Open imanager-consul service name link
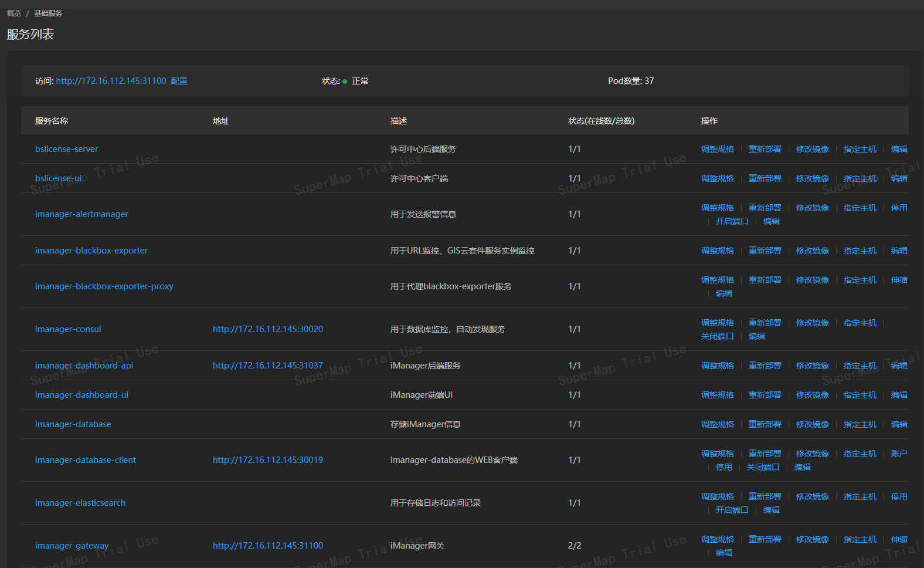Viewport: 924px width, 568px height. [68, 329]
